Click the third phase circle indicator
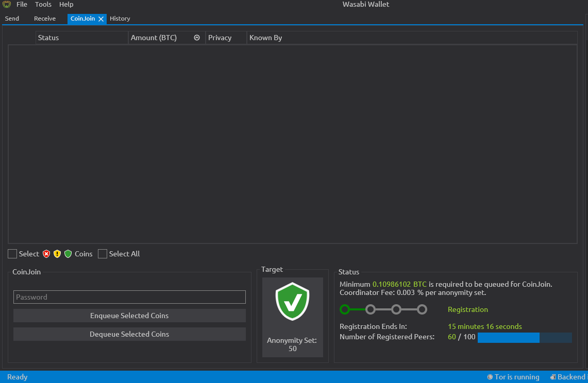This screenshot has height=383, width=588. pos(396,309)
